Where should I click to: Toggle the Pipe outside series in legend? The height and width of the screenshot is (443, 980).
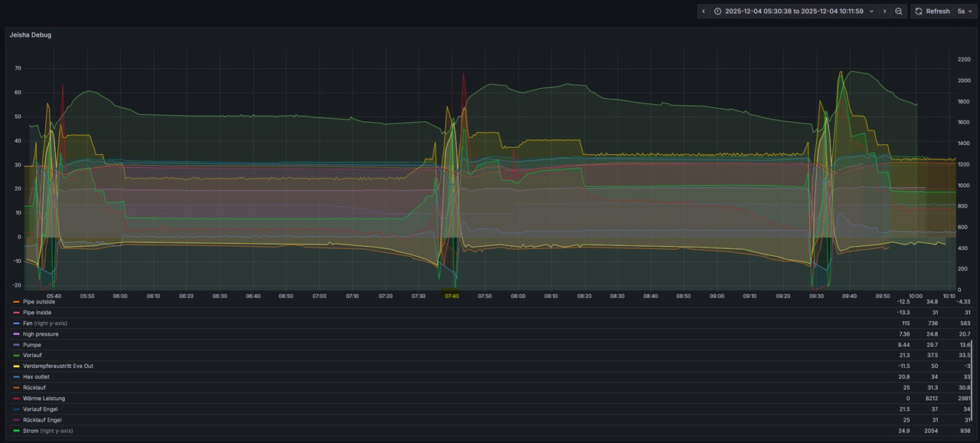point(39,302)
